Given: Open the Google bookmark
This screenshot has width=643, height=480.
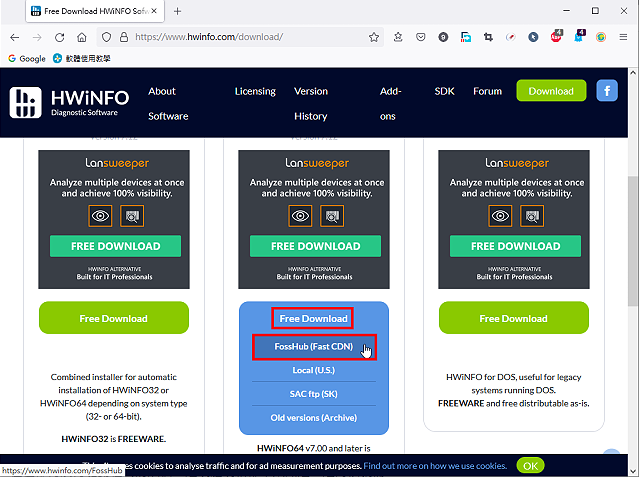Looking at the screenshot, I should [x=27, y=59].
